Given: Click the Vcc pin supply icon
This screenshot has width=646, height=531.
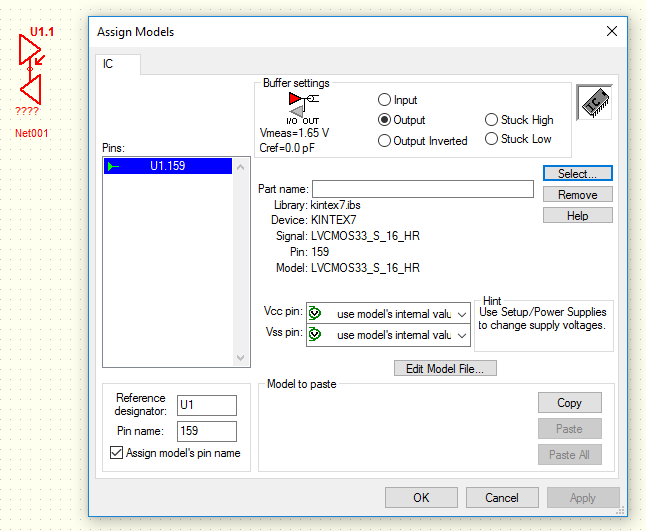Looking at the screenshot, I should [x=315, y=313].
